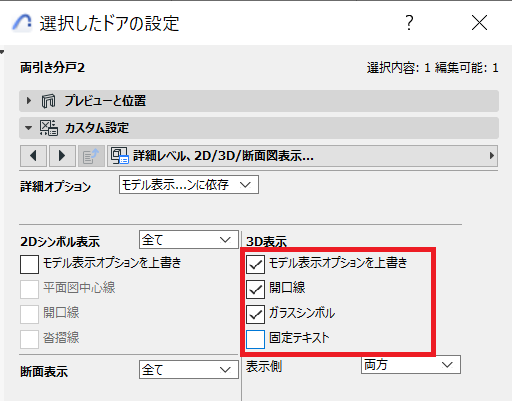Viewport: 512px width, 401px height.
Task: Click the page list icon button beside arrows
Action: [91, 156]
